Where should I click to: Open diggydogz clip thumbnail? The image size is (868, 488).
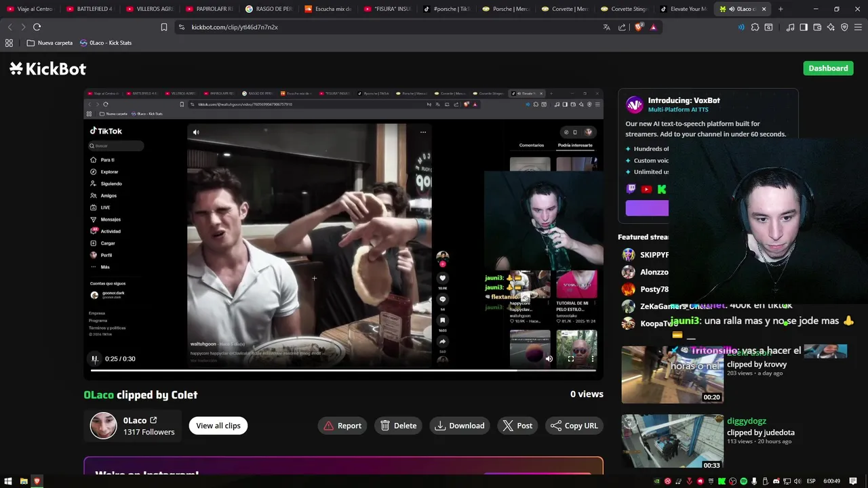[673, 443]
